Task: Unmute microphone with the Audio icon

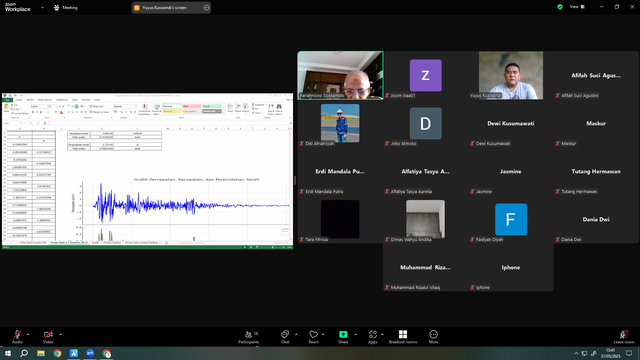Action: click(x=17, y=335)
